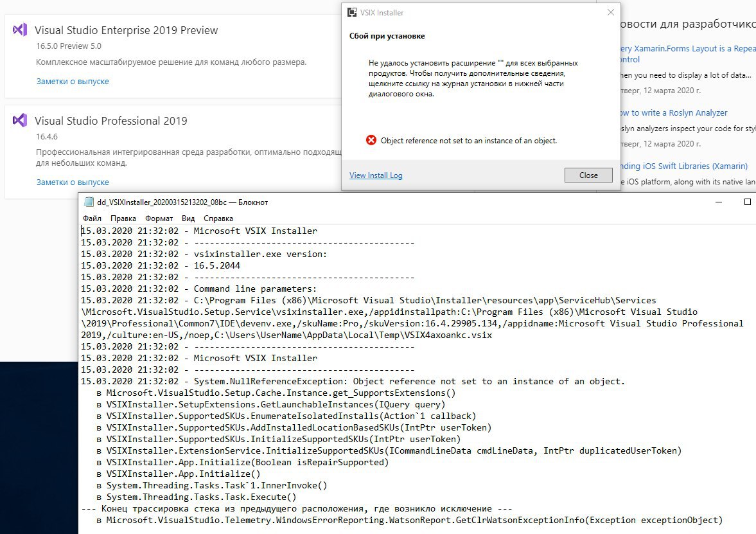The height and width of the screenshot is (534, 756).
Task: Open the Вид menu in Notepad
Action: pyautogui.click(x=188, y=218)
